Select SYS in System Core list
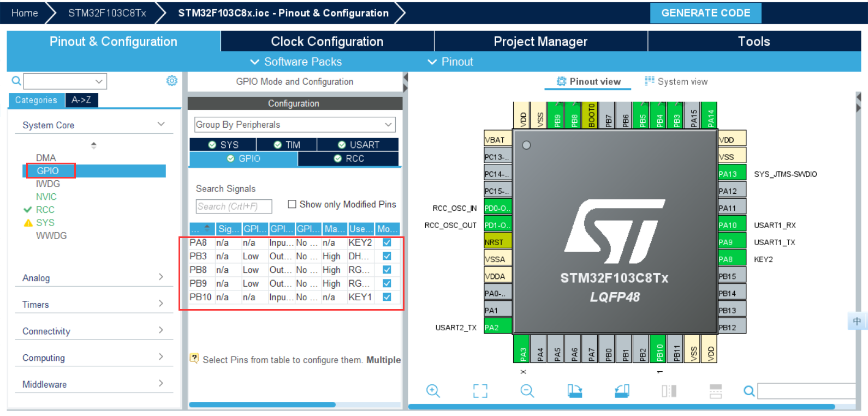Image resolution: width=868 pixels, height=416 pixels. pyautogui.click(x=45, y=223)
